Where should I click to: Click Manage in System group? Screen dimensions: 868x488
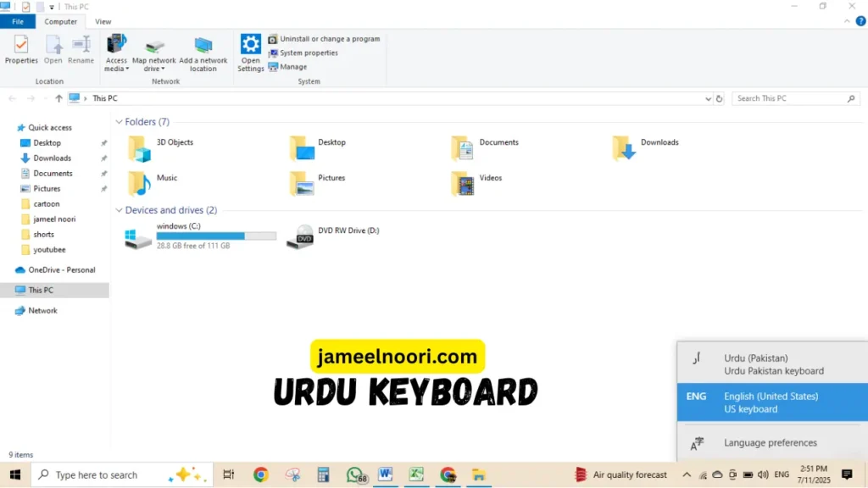coord(288,66)
